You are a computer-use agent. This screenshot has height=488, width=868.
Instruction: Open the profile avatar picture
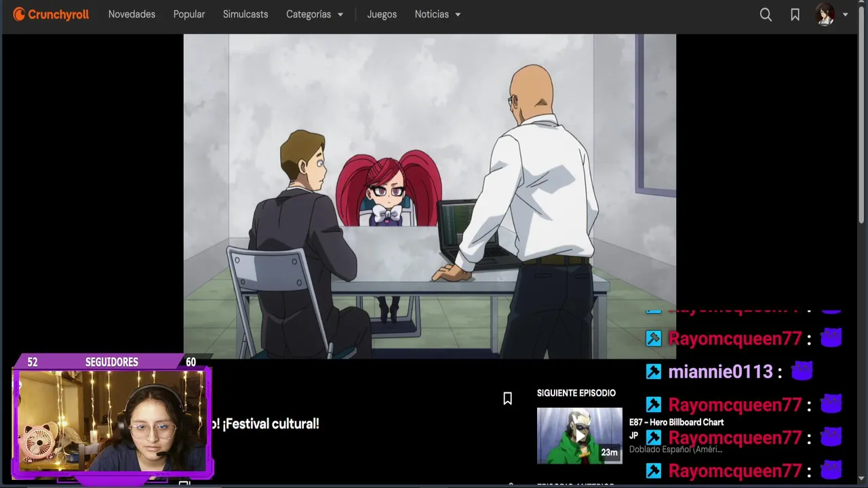pos(825,14)
